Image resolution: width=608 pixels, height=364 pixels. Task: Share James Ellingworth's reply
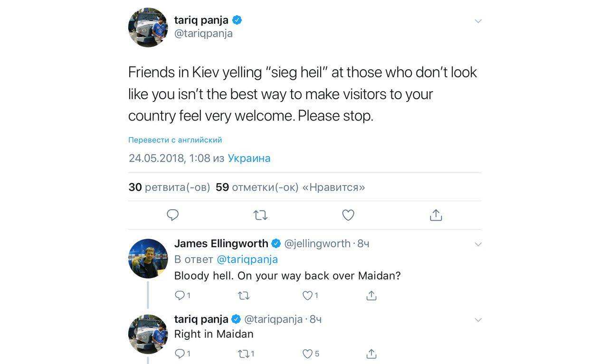point(371,295)
